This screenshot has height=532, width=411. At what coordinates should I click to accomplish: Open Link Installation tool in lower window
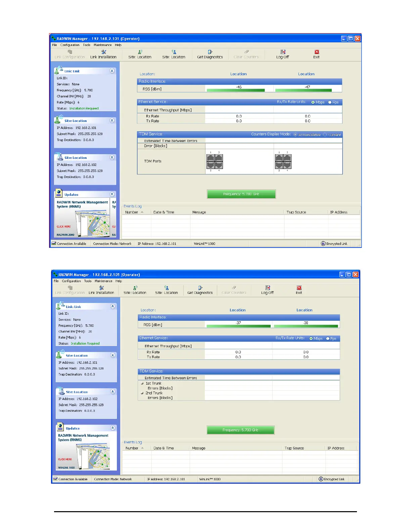pyautogui.click(x=101, y=290)
